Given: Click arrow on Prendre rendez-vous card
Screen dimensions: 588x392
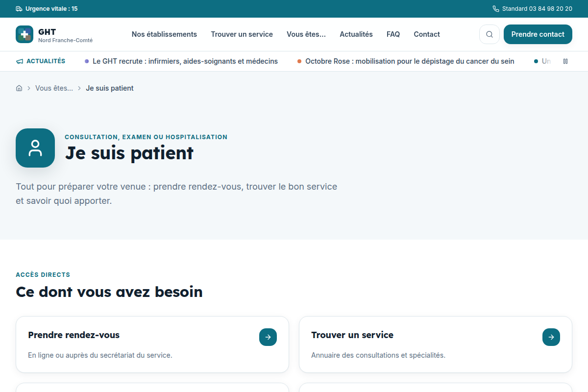Looking at the screenshot, I should 268,337.
